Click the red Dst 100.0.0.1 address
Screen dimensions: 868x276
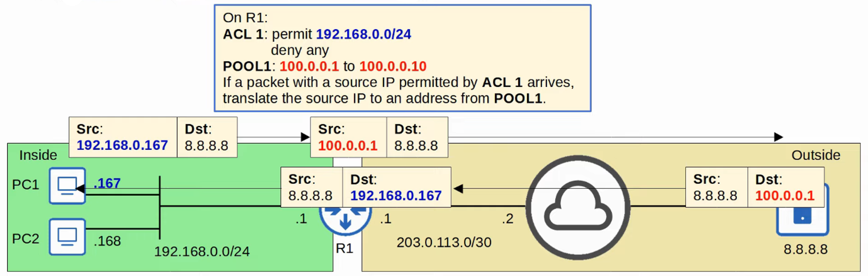(x=785, y=196)
